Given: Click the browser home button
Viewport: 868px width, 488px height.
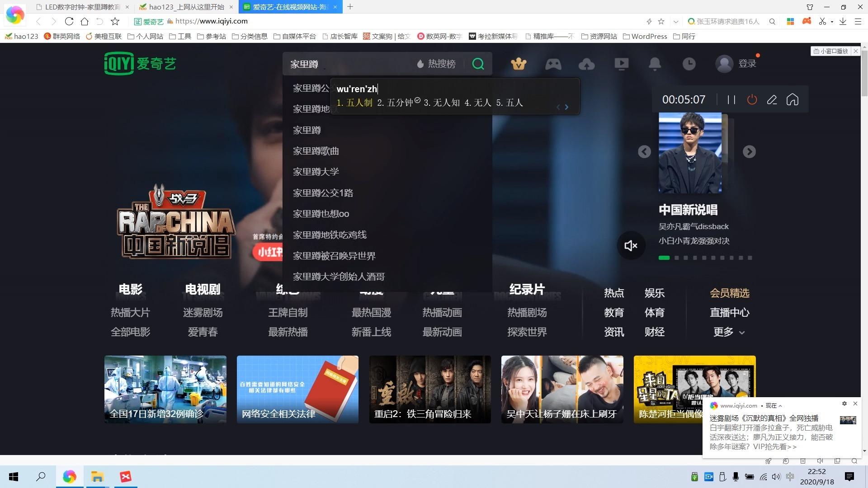Looking at the screenshot, I should [85, 21].
